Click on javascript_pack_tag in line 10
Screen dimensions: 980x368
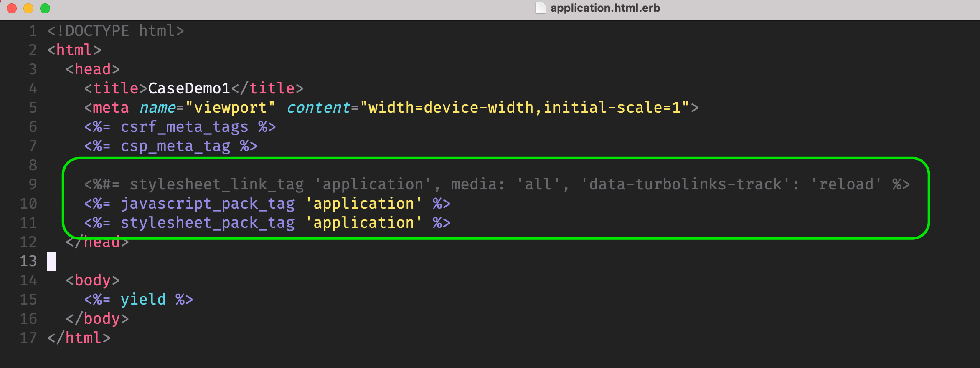pos(208,204)
